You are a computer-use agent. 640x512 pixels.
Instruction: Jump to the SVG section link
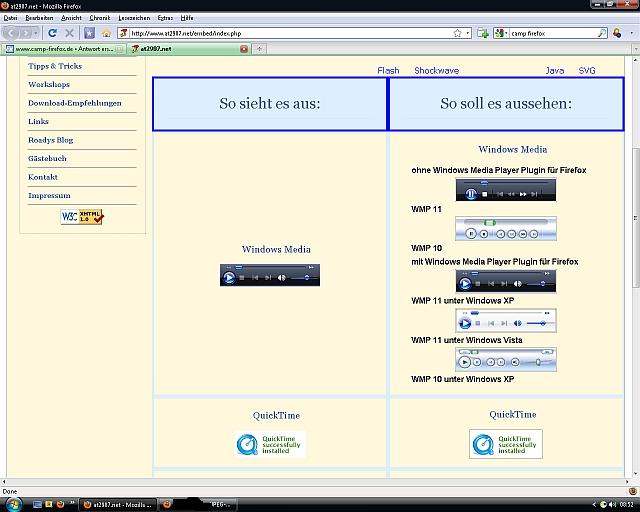587,71
